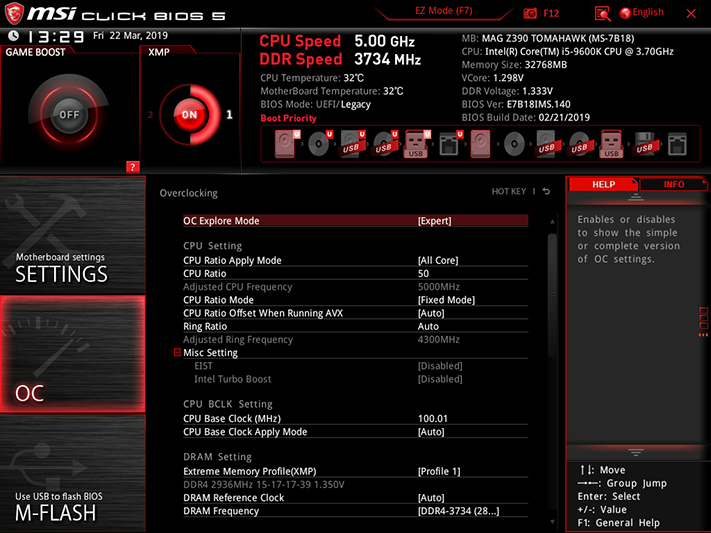Click the DDR Speed 3734 MHz readout
This screenshot has height=533, width=711.
coord(340,59)
